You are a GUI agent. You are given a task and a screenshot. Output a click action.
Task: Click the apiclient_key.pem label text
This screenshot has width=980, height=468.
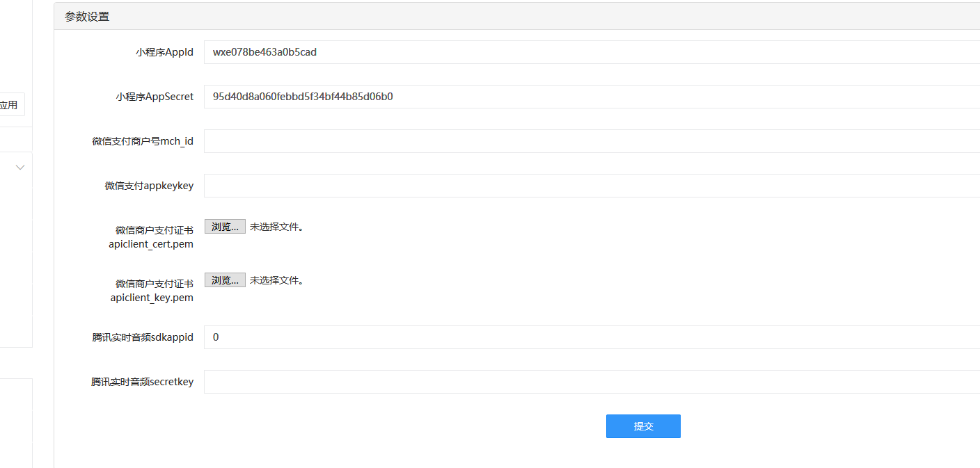point(152,298)
